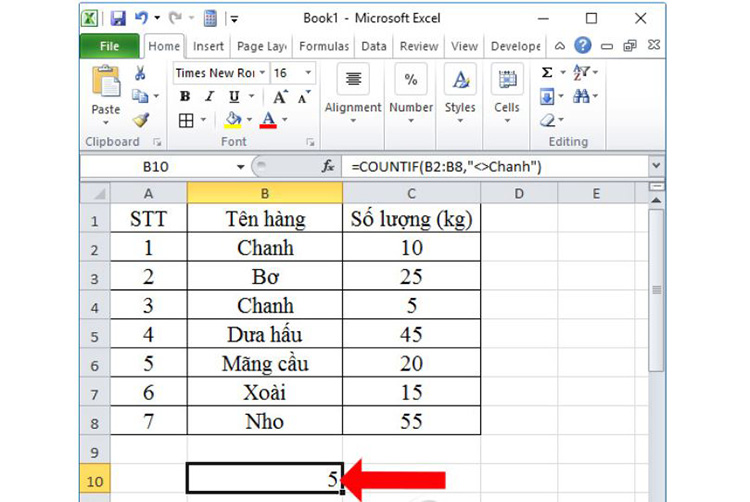Screen dimensions: 750x502
Task: Open the Font Color dropdown arrow
Action: point(285,120)
